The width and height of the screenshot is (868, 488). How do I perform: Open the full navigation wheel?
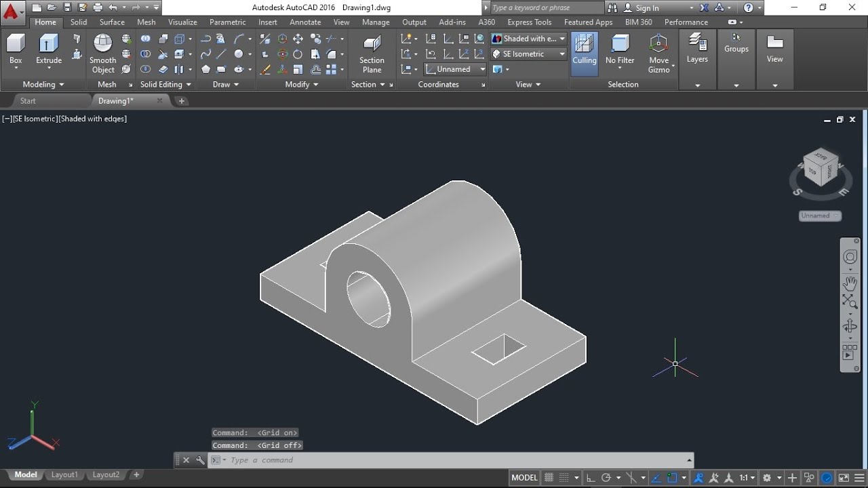[850, 257]
